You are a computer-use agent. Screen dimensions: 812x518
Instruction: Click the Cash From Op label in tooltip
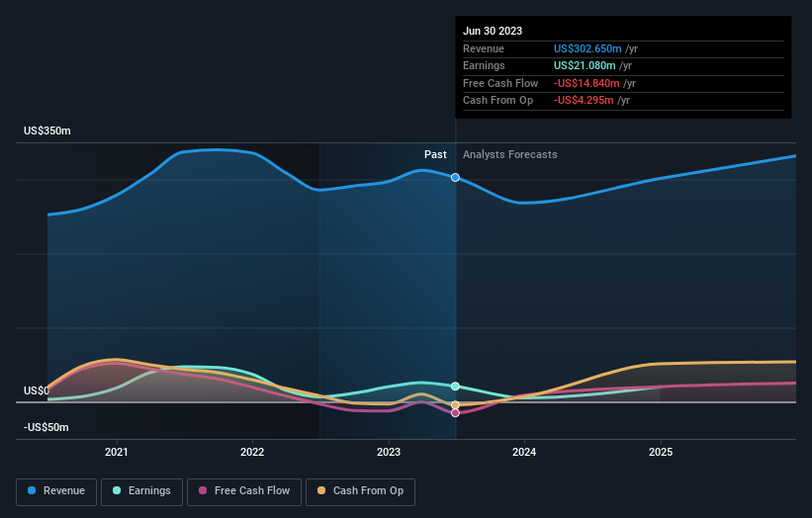coord(497,101)
